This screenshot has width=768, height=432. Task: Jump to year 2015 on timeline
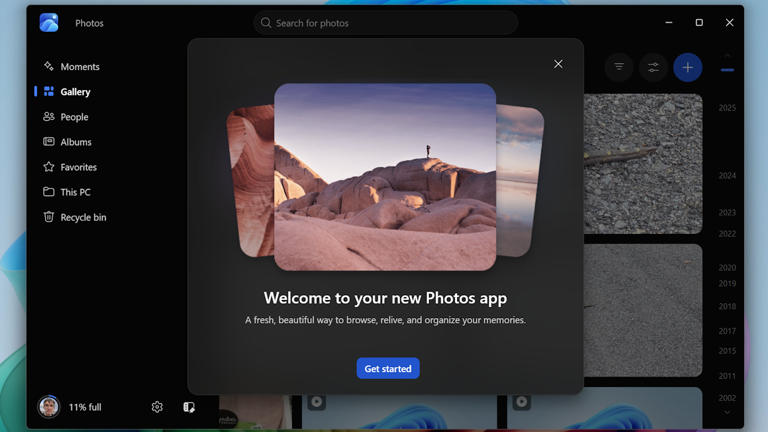pyautogui.click(x=727, y=351)
